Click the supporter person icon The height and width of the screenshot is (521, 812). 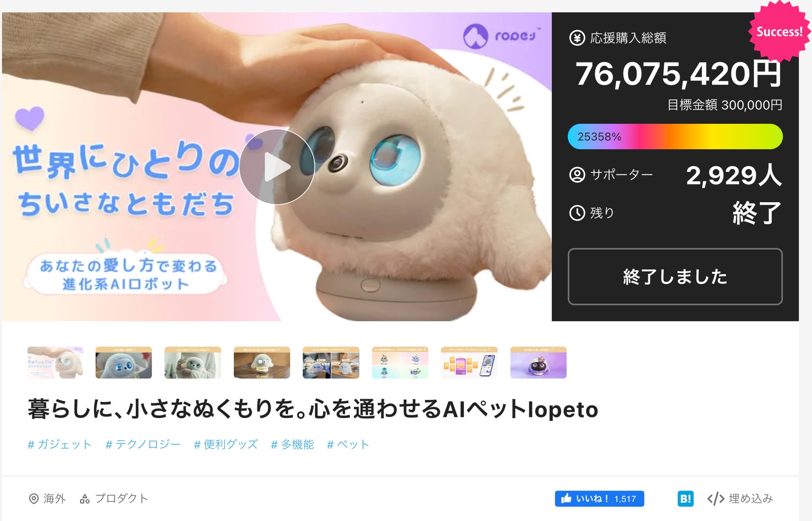tap(577, 174)
